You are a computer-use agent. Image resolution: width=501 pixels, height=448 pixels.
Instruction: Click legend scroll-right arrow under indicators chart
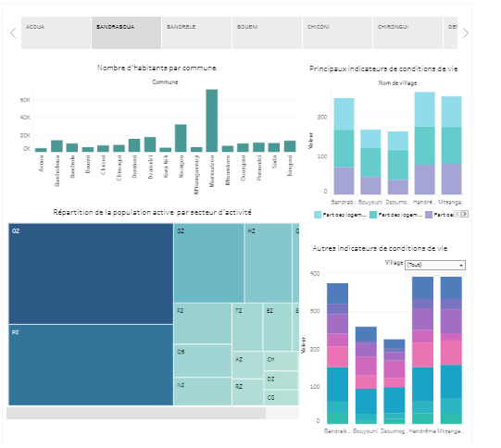465,214
